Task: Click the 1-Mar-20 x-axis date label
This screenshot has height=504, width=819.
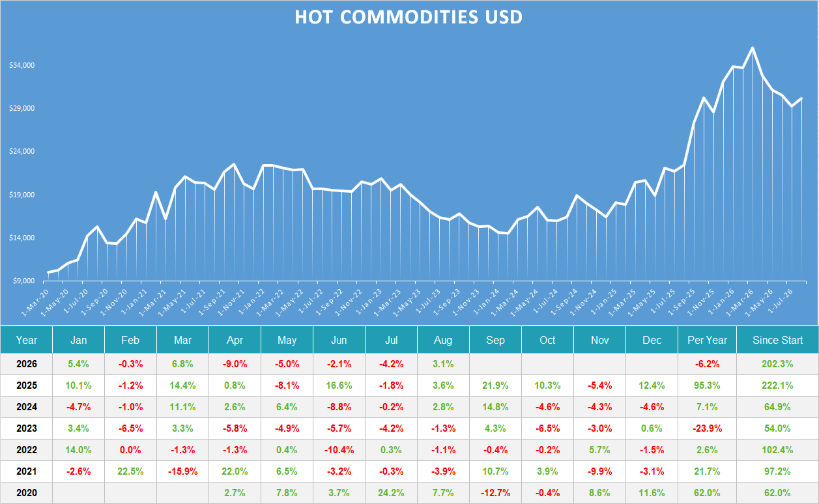Action: (x=35, y=301)
